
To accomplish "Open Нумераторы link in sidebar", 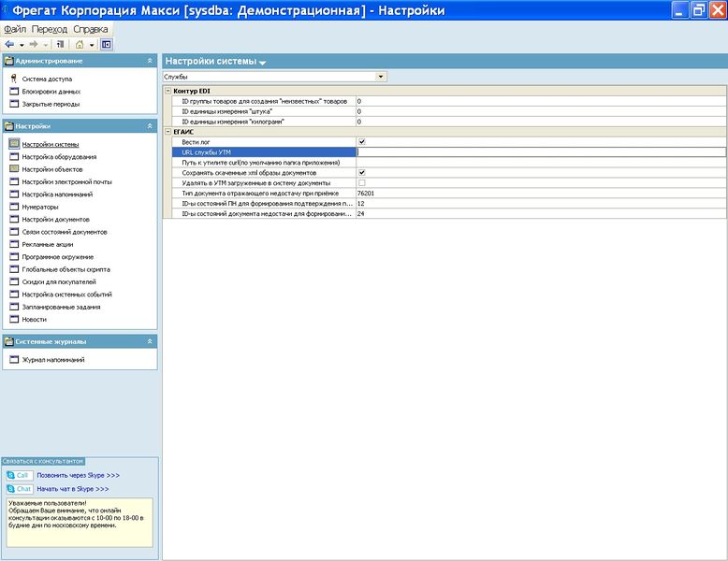I will [x=40, y=207].
